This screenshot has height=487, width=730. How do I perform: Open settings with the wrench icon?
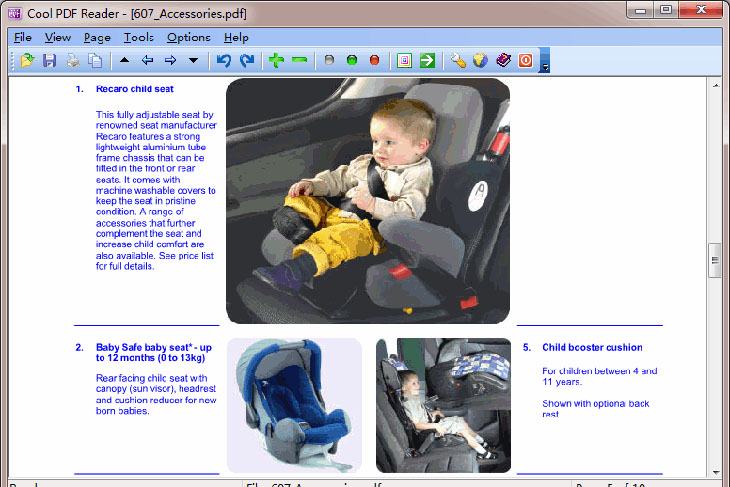click(x=458, y=61)
